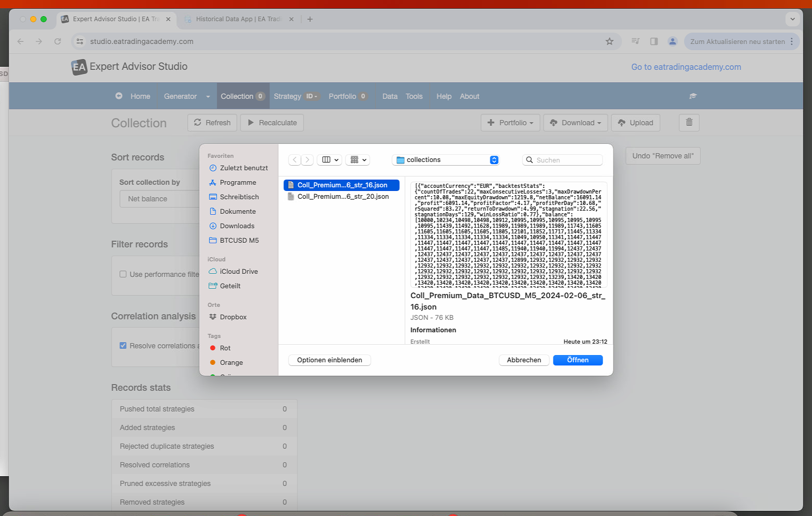Open column view mode dropdown
This screenshot has height=516, width=812.
pos(329,160)
